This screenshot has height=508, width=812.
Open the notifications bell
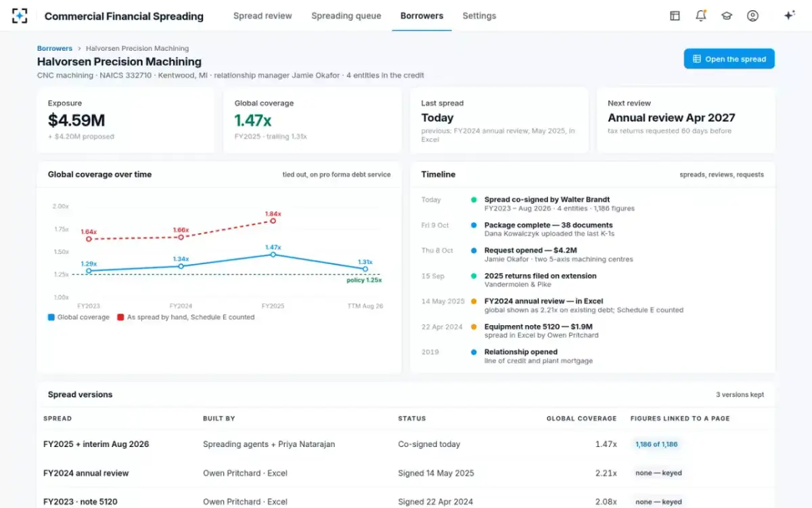click(x=701, y=16)
